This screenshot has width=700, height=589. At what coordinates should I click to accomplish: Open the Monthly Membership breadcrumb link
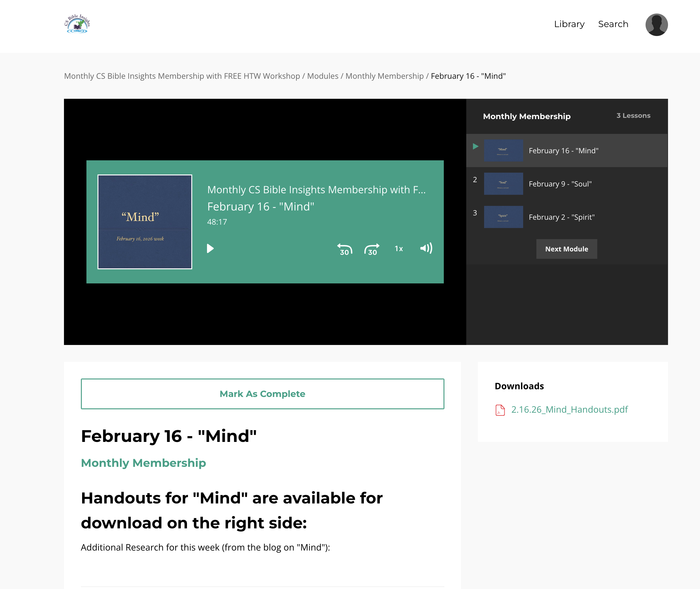[x=384, y=76]
